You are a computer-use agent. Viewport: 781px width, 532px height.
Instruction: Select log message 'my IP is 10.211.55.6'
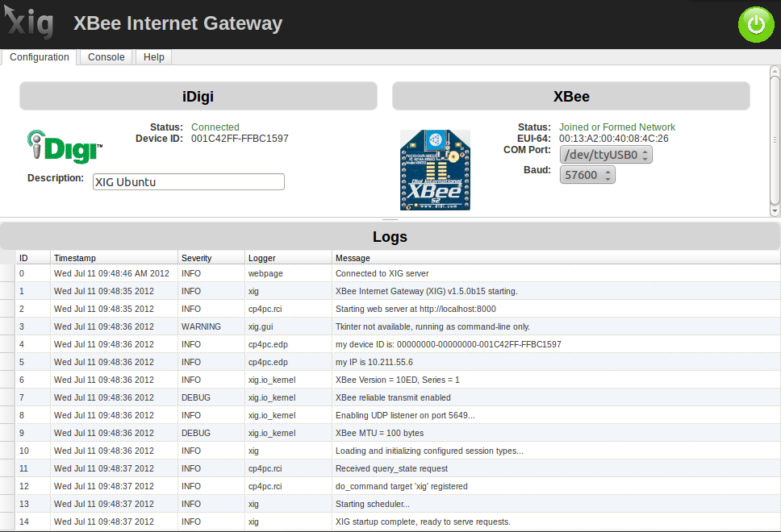tap(374, 362)
